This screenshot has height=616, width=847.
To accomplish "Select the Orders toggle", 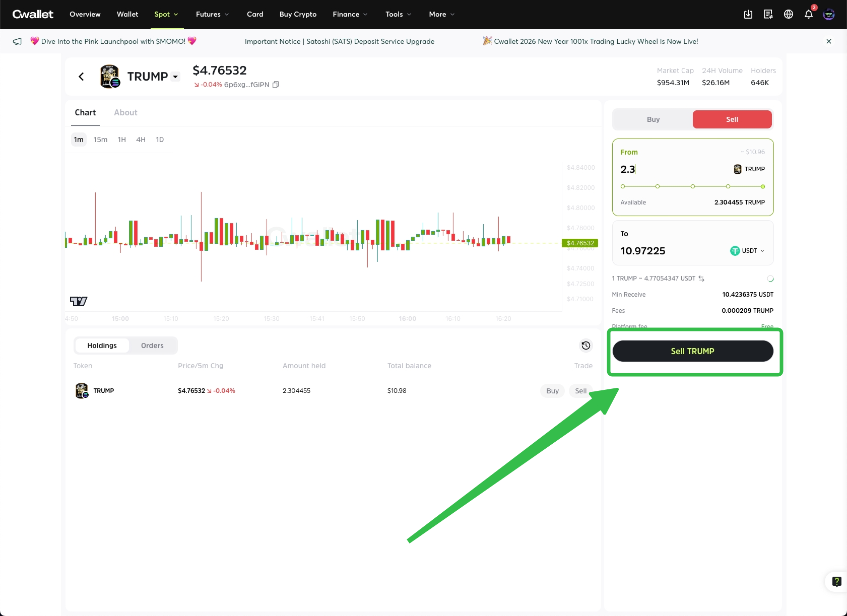I will pos(152,346).
